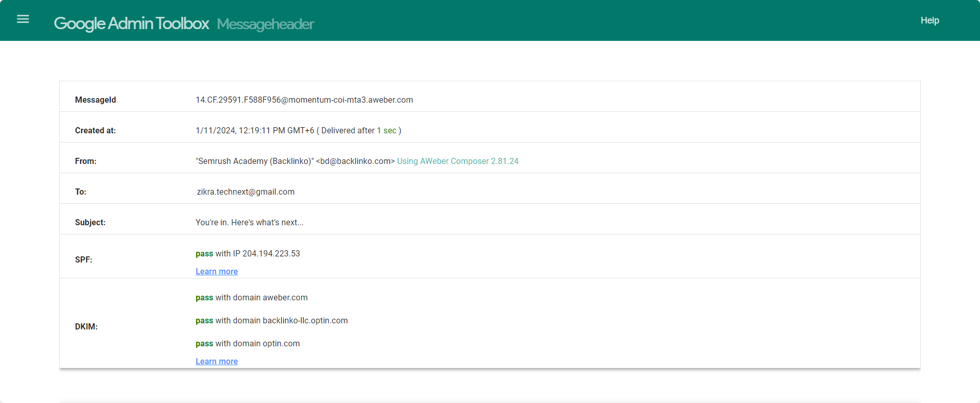This screenshot has width=980, height=403.
Task: Click the MessageId value text
Action: [x=304, y=100]
